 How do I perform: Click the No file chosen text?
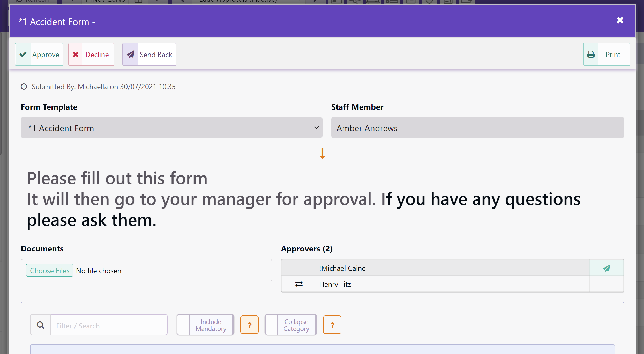click(99, 271)
